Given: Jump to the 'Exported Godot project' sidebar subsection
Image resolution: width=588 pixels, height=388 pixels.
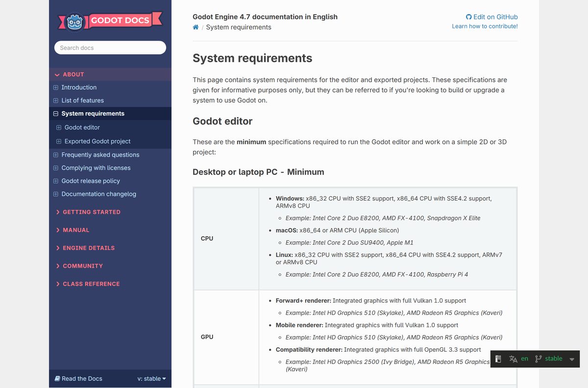Looking at the screenshot, I should point(98,141).
